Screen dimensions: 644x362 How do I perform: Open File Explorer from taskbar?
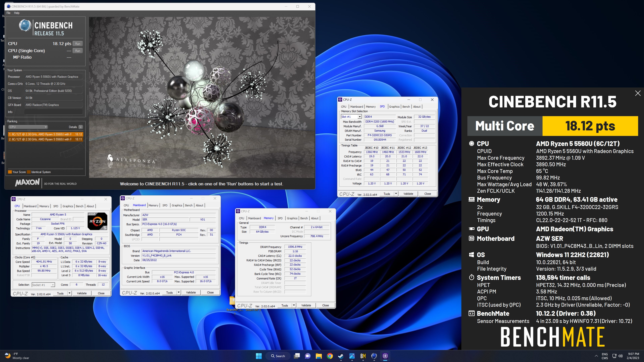click(319, 356)
